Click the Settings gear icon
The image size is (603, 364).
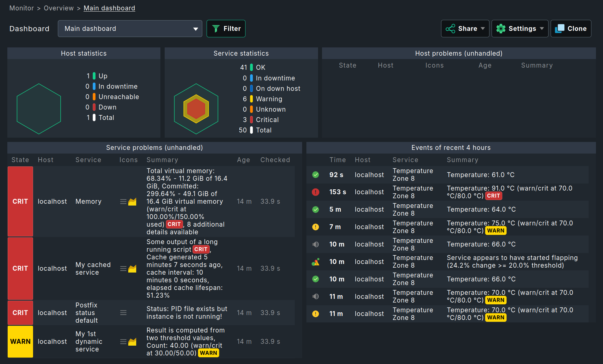click(501, 28)
